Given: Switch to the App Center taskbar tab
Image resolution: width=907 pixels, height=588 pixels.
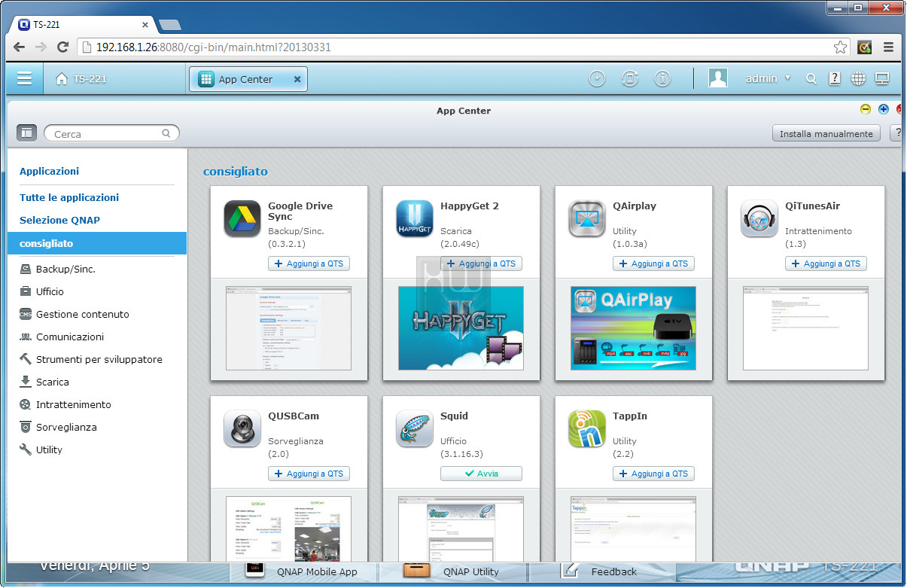Looking at the screenshot, I should click(x=248, y=79).
